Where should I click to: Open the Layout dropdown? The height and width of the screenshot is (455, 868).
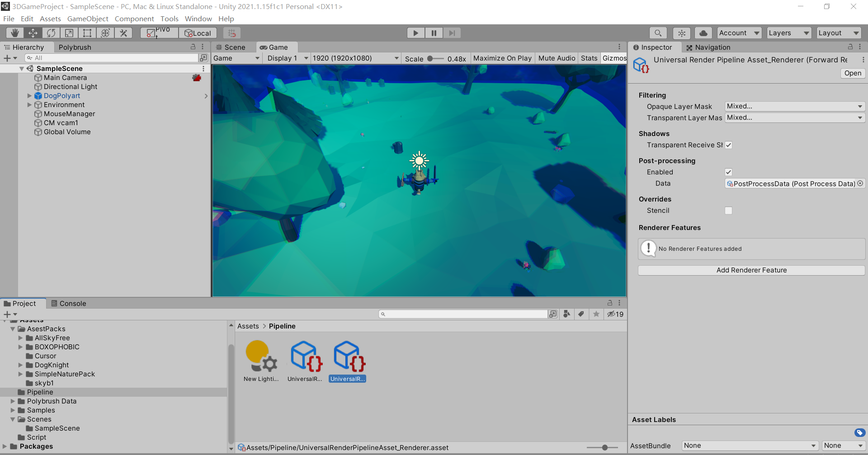[839, 33]
